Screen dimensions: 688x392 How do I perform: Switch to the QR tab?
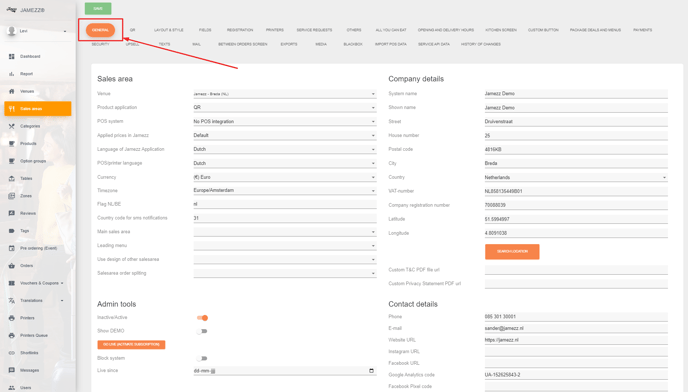133,30
